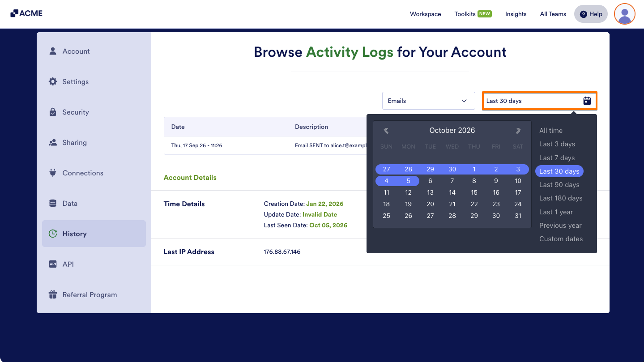Select the Previous year preset
644x362 pixels.
coord(560,226)
